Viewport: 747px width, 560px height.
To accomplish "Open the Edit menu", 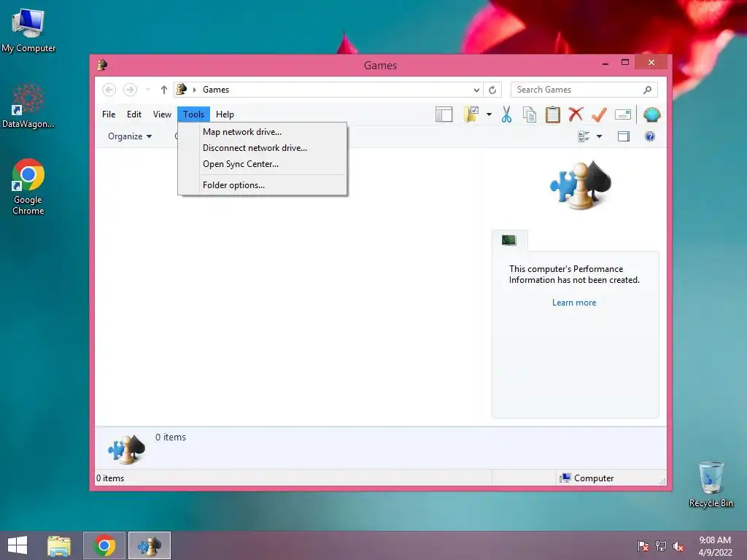I will (x=134, y=114).
